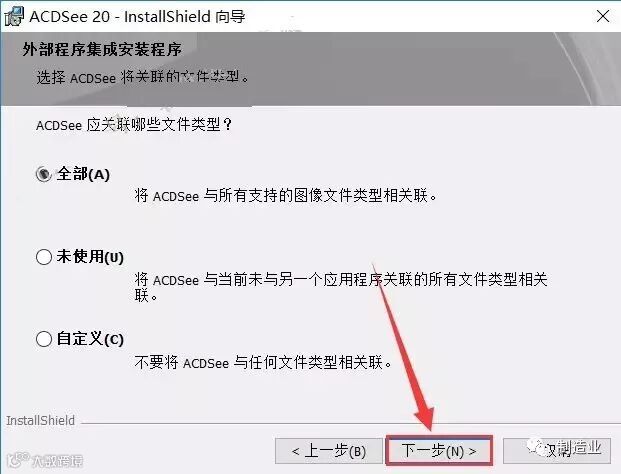The height and width of the screenshot is (474, 621).
Task: Click the 未使用(U) option label text
Action: [x=90, y=257]
